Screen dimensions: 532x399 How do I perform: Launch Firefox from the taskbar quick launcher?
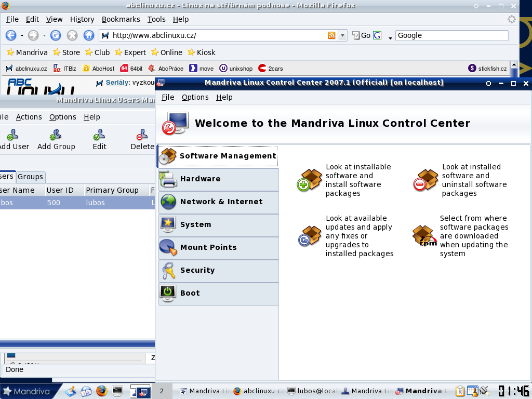coord(101,391)
